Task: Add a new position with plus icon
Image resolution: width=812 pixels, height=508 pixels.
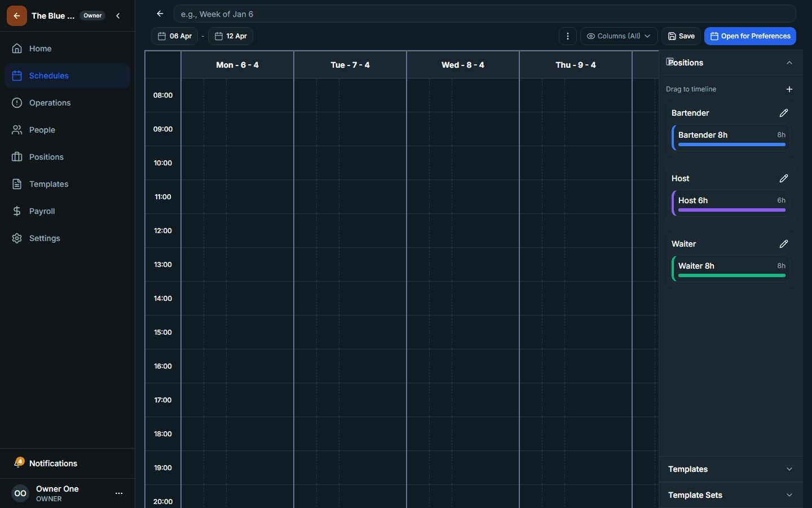Action: click(789, 89)
